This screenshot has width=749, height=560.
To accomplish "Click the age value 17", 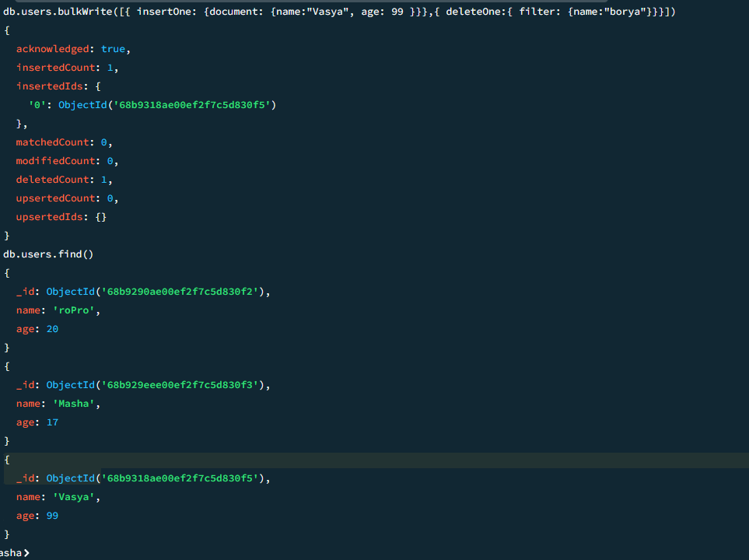I will click(52, 422).
